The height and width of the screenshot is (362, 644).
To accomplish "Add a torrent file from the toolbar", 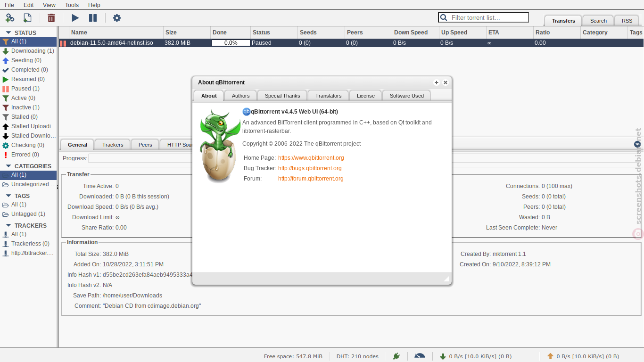I will [27, 18].
